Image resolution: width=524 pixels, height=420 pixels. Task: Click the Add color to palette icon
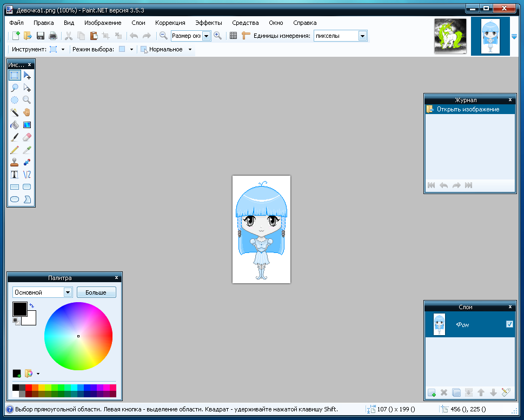[x=17, y=374]
